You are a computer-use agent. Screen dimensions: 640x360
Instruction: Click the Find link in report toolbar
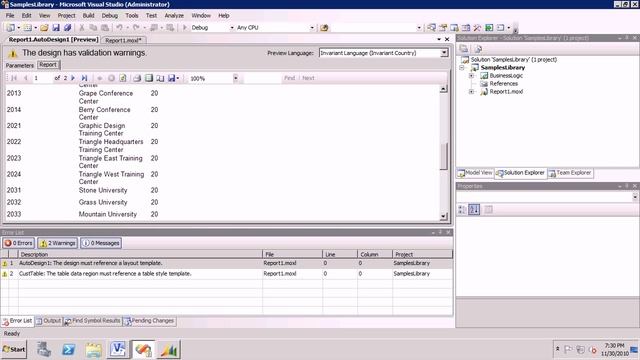click(289, 78)
